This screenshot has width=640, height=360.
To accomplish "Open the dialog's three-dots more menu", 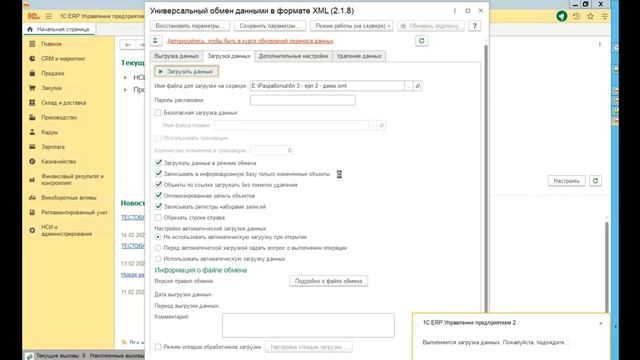I will coord(454,11).
